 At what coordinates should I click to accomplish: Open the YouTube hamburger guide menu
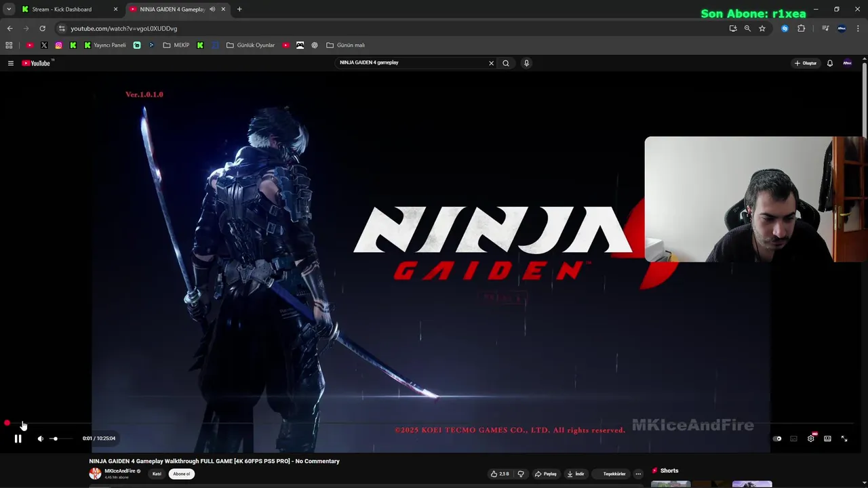point(11,63)
